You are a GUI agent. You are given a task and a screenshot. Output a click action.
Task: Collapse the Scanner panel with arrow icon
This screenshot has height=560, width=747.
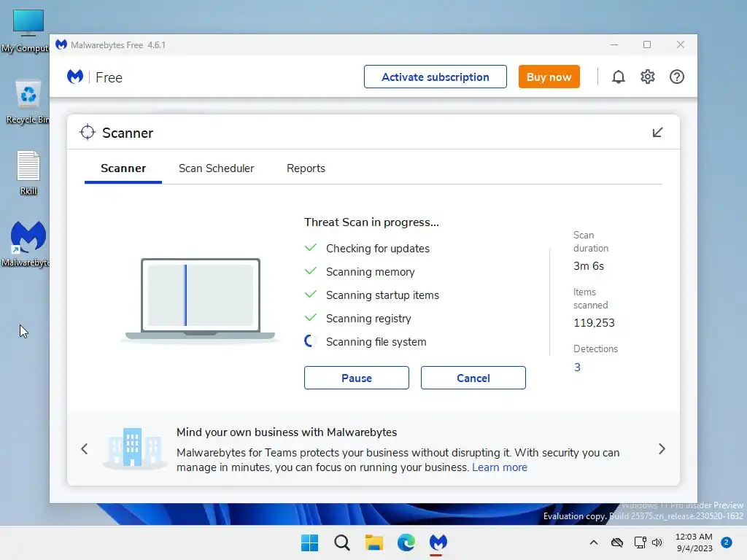pos(657,133)
